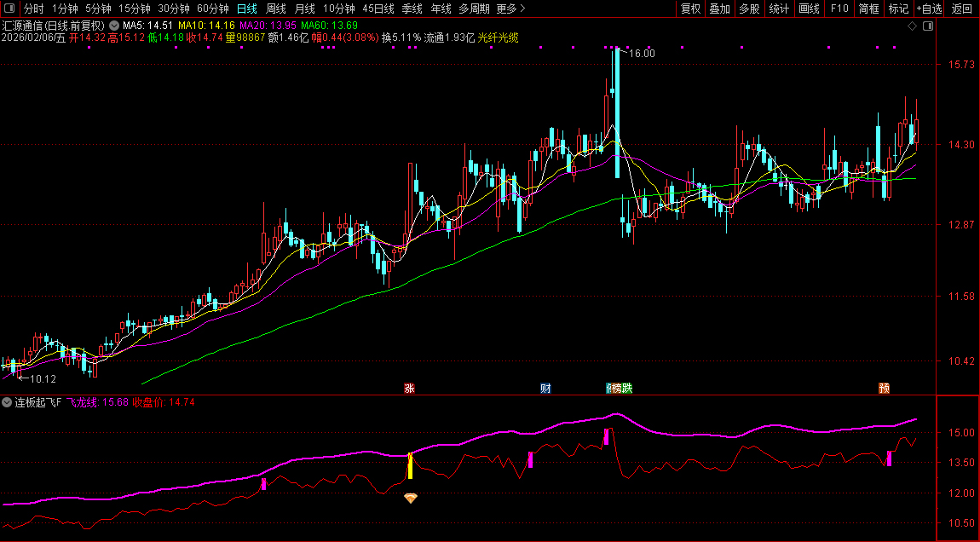This screenshot has height=542, width=980.
Task: Click the left sidebar panel toggle icon
Action: 11,9
